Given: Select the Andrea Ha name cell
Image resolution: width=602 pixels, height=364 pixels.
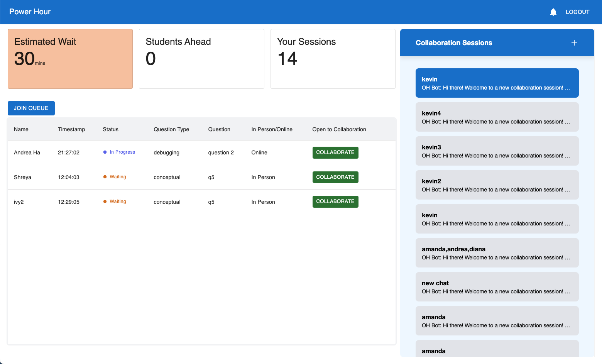Looking at the screenshot, I should coord(27,152).
